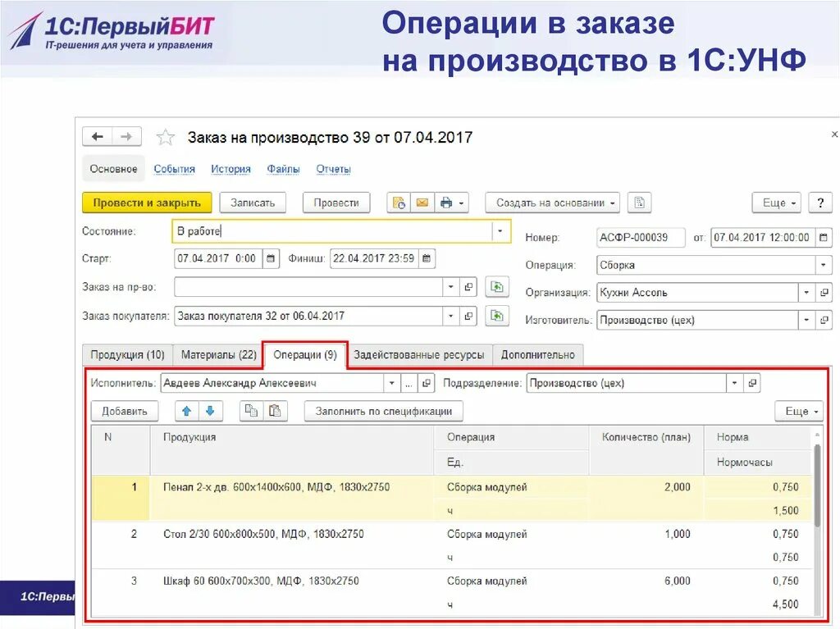840x629 pixels.
Task: Open the print dropdown arrow
Action: (x=461, y=203)
